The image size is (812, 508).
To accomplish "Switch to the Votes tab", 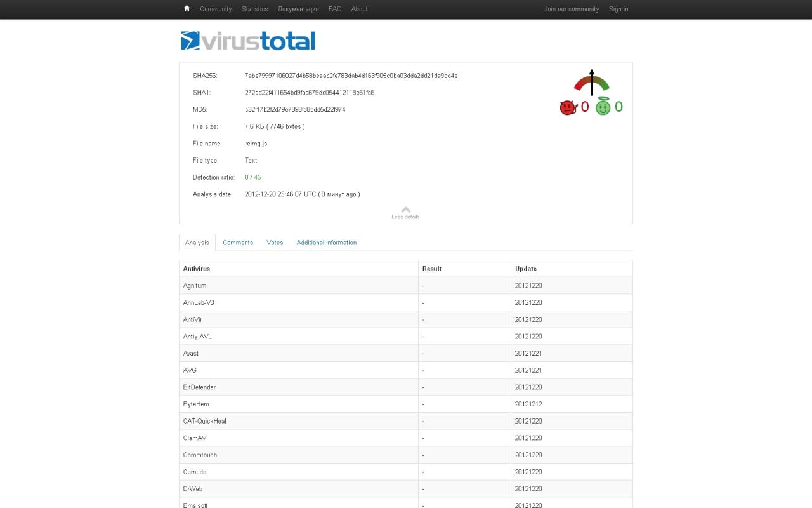I will pyautogui.click(x=275, y=243).
